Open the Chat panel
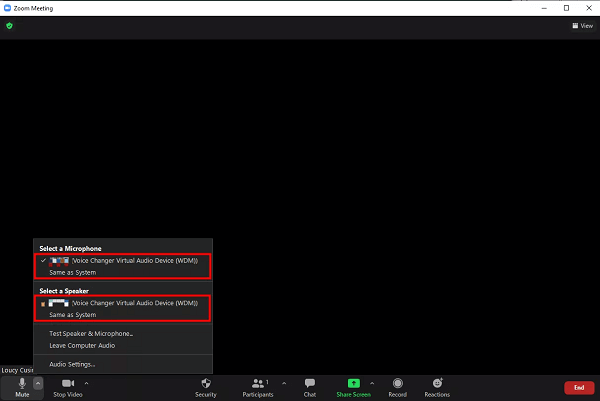Image resolution: width=600 pixels, height=401 pixels. click(310, 386)
